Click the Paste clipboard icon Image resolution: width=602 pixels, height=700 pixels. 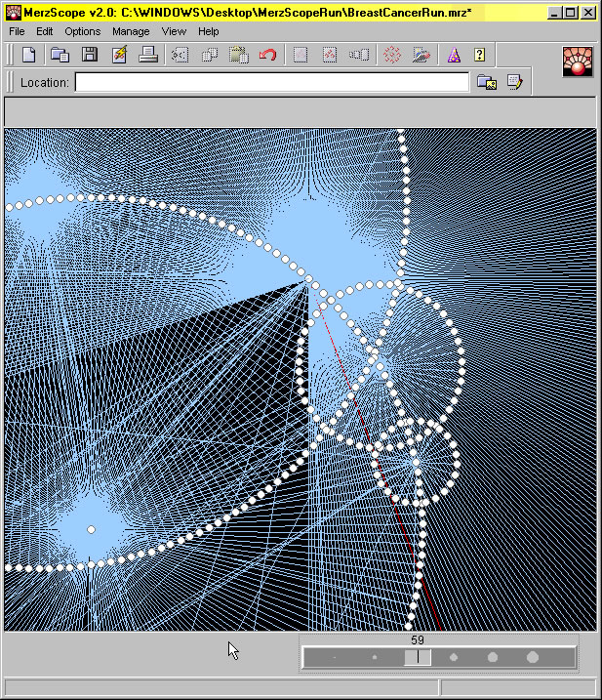[238, 55]
